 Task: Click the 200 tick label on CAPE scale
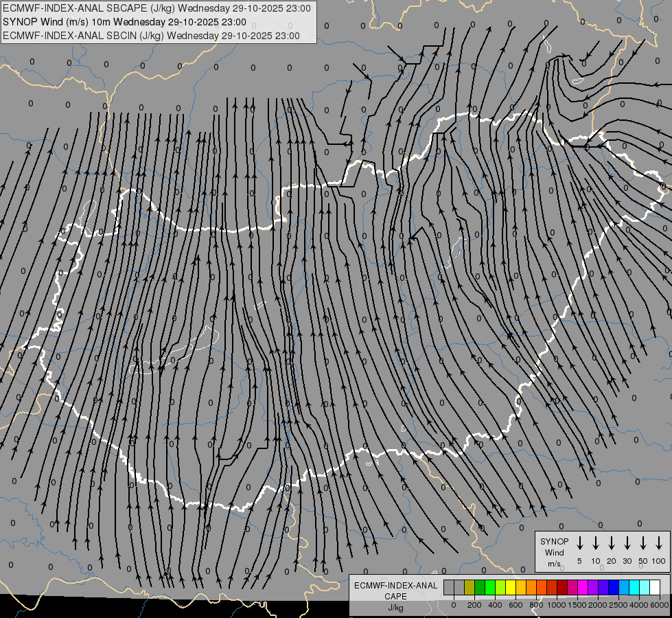pyautogui.click(x=474, y=605)
